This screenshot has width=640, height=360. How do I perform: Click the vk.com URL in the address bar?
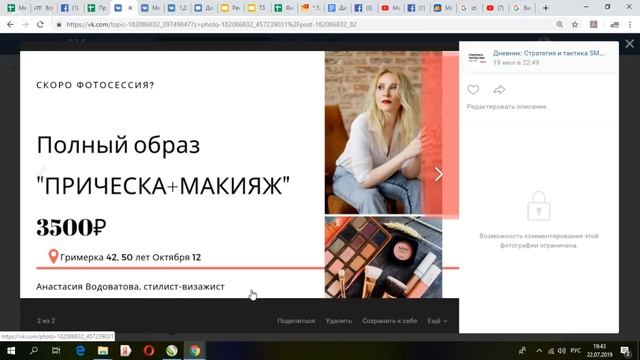coord(211,24)
